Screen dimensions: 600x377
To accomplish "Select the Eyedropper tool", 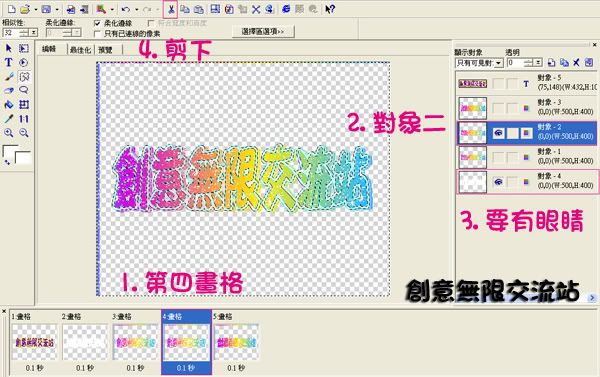I will pyautogui.click(x=8, y=119).
